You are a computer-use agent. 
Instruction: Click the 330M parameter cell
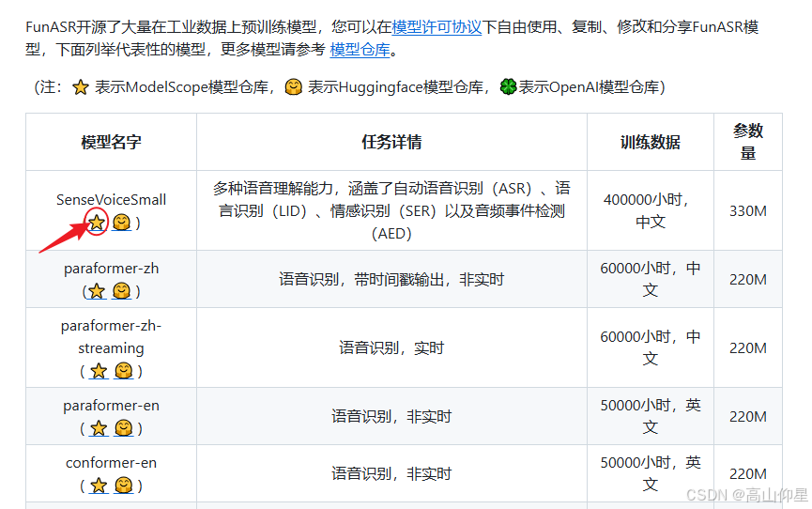click(748, 211)
